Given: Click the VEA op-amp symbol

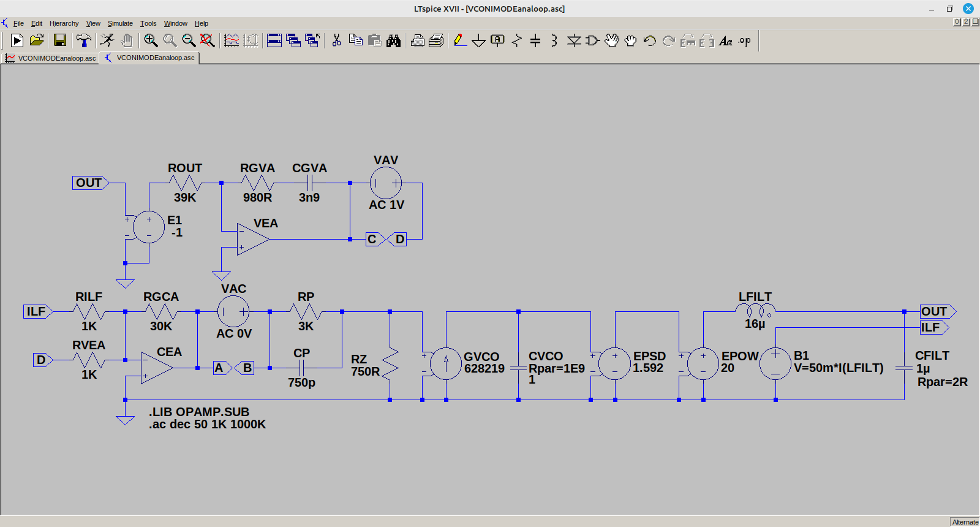Looking at the screenshot, I should (253, 239).
